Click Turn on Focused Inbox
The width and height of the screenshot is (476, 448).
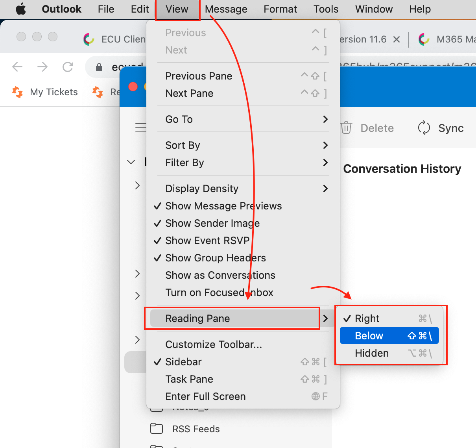pos(243,292)
